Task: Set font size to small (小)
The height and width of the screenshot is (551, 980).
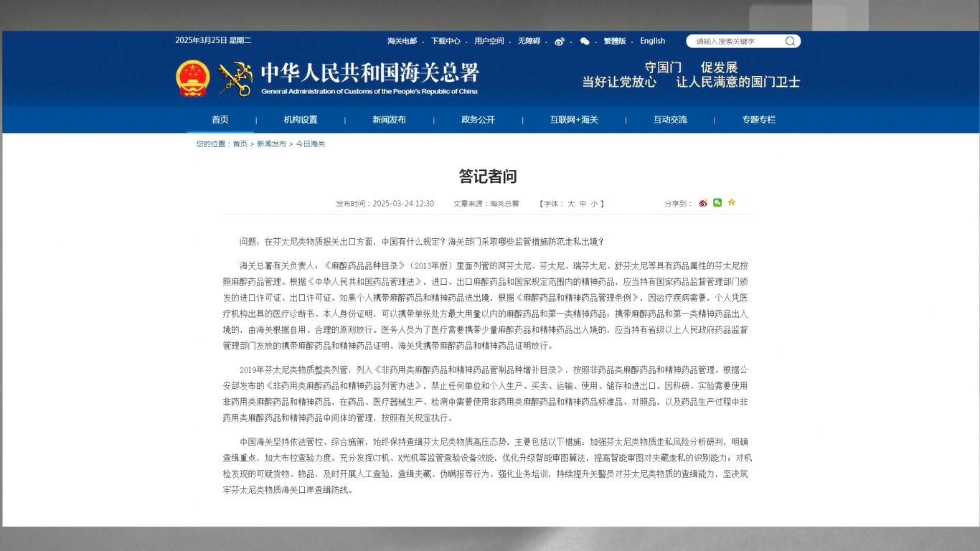Action: [594, 204]
